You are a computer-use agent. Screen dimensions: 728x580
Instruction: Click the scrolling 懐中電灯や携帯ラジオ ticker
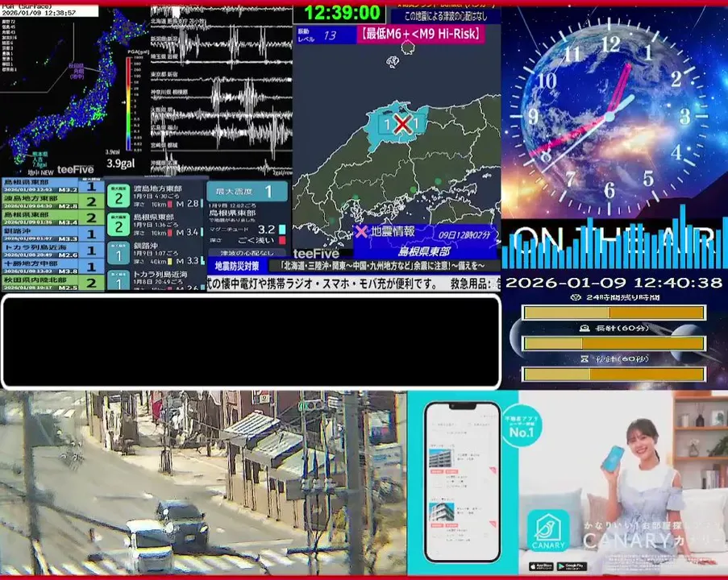[x=354, y=283]
